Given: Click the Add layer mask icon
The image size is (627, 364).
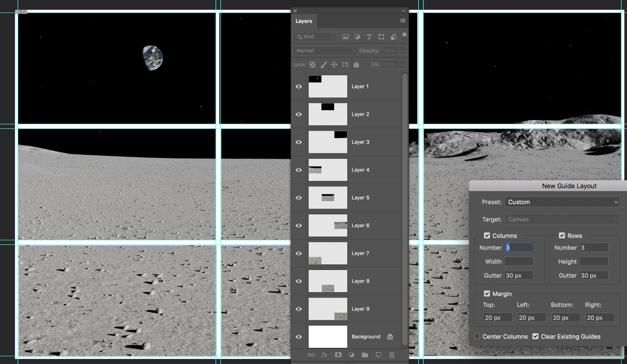Looking at the screenshot, I should (338, 355).
